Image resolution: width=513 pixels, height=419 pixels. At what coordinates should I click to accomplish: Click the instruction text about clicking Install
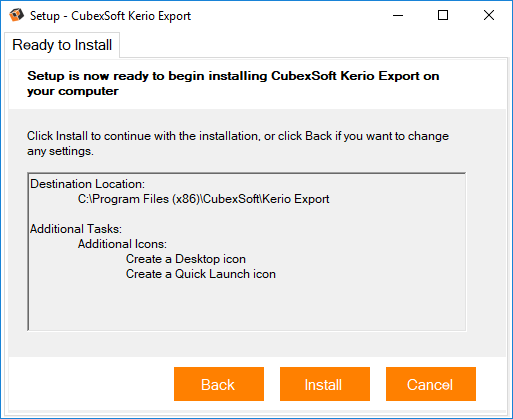pyautogui.click(x=238, y=143)
